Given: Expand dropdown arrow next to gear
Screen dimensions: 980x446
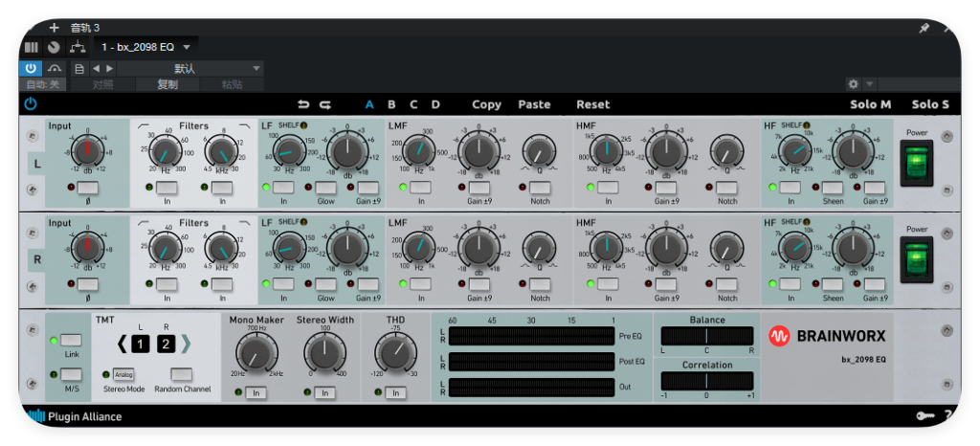Looking at the screenshot, I should point(869,83).
